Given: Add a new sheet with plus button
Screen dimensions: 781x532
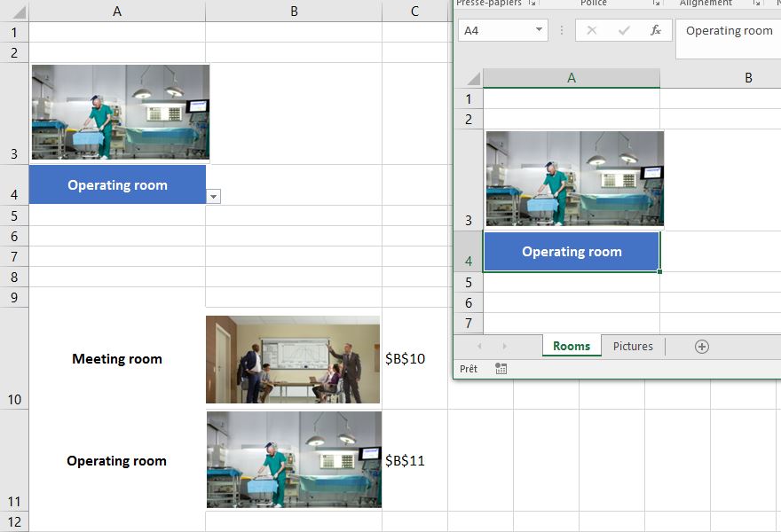Looking at the screenshot, I should click(702, 347).
